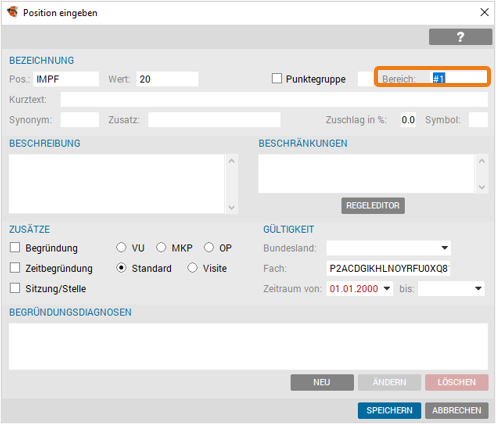This screenshot has height=424, width=496.
Task: Click the Neu button
Action: 322,382
